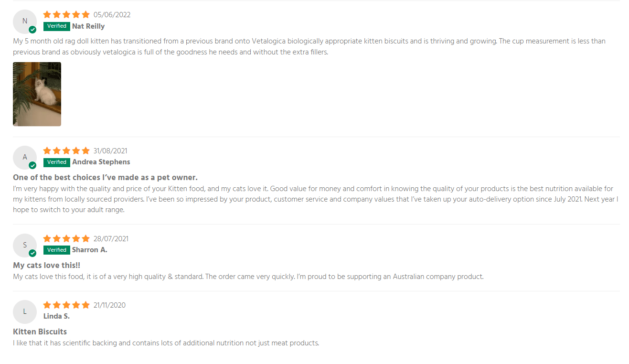Screen dimensions: 629x364
Task: Click the reviewer name Linda S.
Action: click(56, 316)
